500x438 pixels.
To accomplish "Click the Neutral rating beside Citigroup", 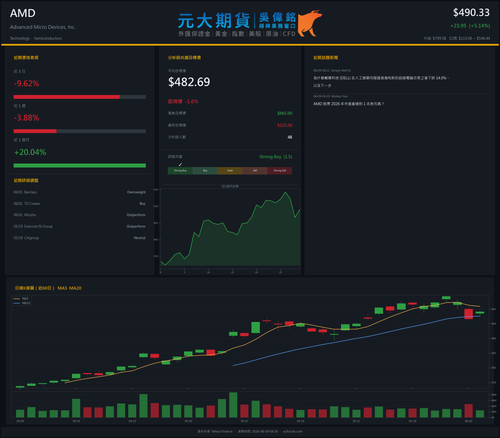I will coord(140,238).
